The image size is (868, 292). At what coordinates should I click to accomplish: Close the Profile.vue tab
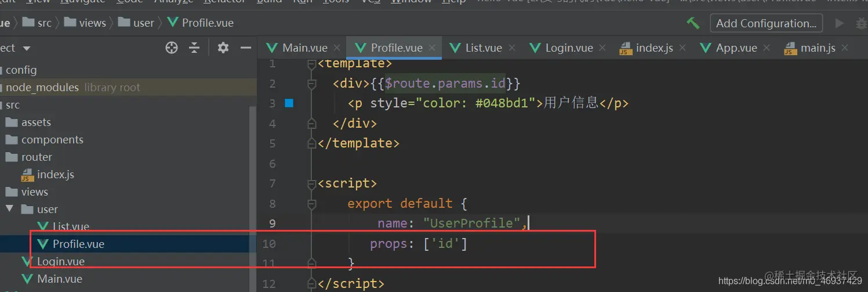(x=432, y=48)
